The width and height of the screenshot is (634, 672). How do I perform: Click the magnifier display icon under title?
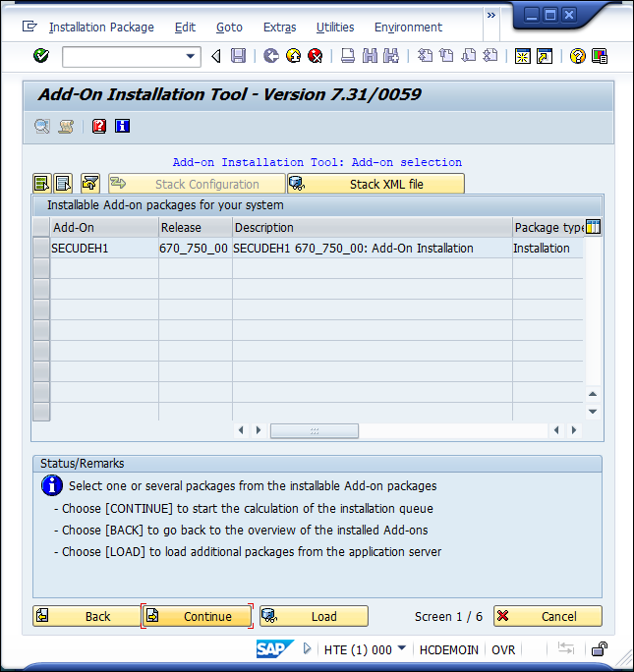point(42,127)
